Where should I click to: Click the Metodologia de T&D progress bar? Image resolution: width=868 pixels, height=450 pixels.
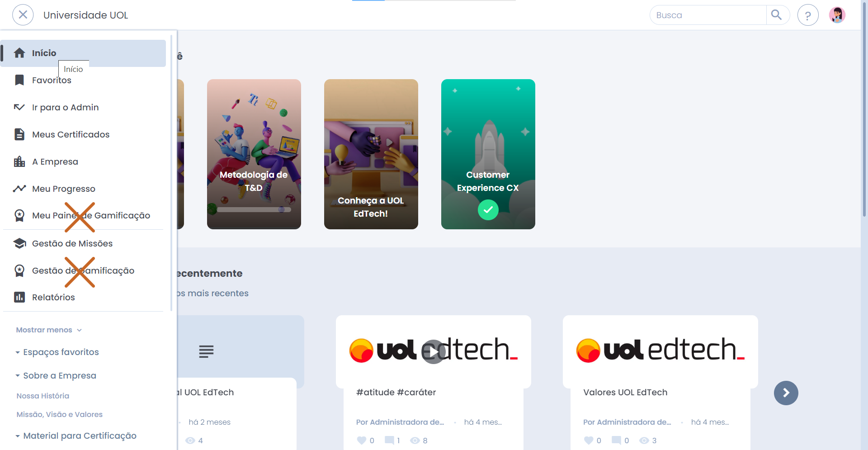tap(254, 209)
